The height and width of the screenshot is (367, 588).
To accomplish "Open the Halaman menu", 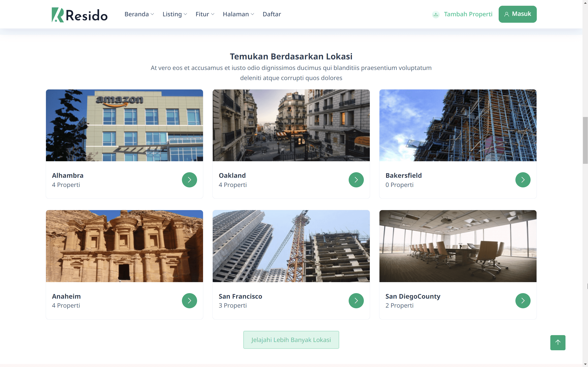I will pos(238,14).
